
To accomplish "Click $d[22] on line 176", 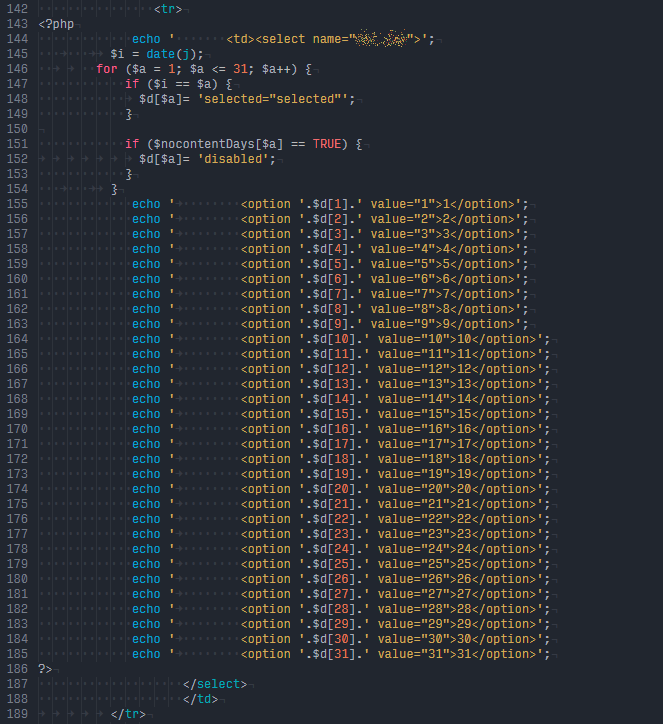I will (x=334, y=519).
